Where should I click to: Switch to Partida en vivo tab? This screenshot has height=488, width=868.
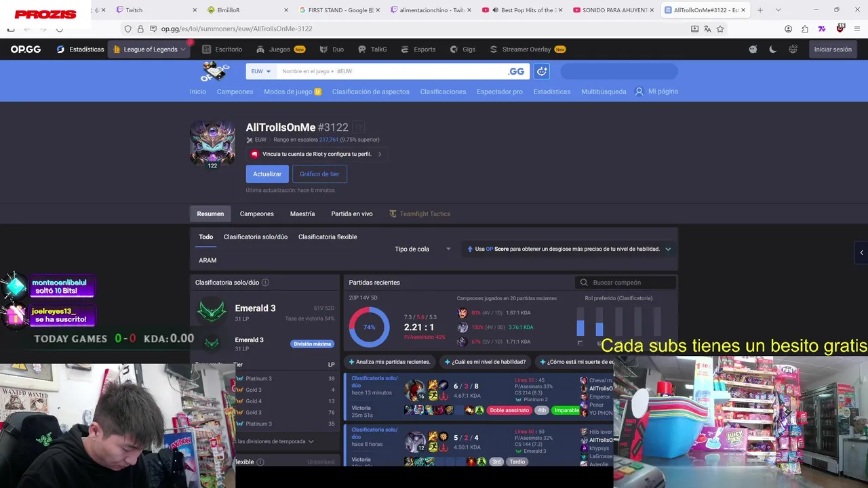(352, 213)
